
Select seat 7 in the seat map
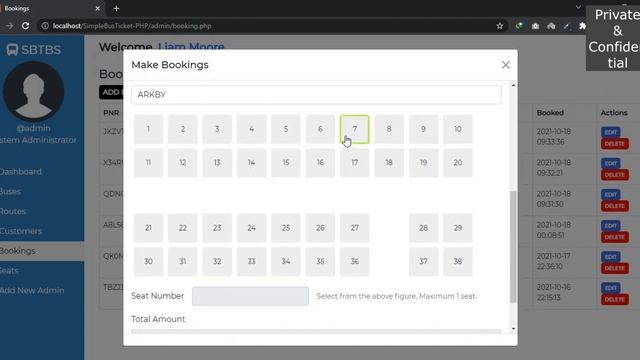[354, 129]
